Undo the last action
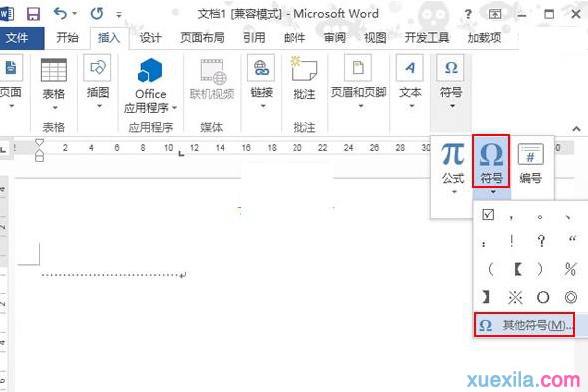The width and height of the screenshot is (588, 392). pyautogui.click(x=60, y=14)
